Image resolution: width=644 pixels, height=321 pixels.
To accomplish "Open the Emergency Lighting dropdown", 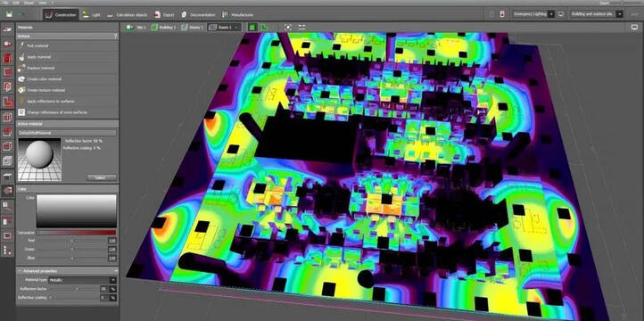I will [533, 14].
